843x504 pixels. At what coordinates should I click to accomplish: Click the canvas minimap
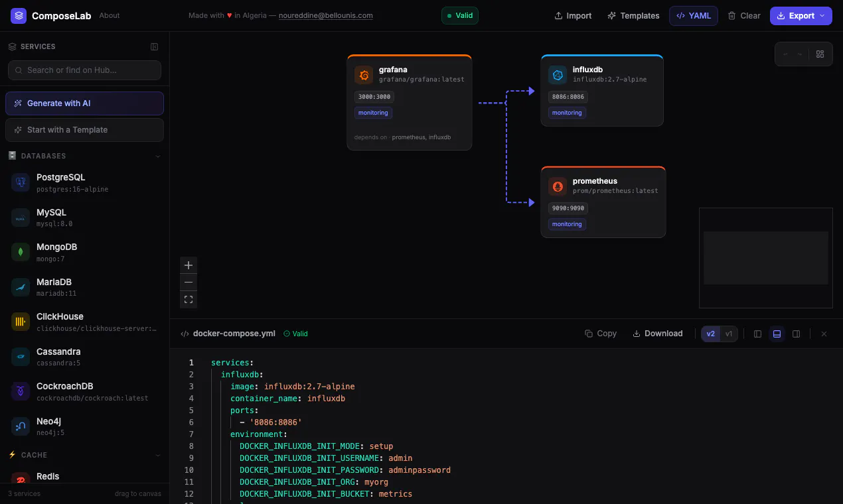(x=766, y=258)
